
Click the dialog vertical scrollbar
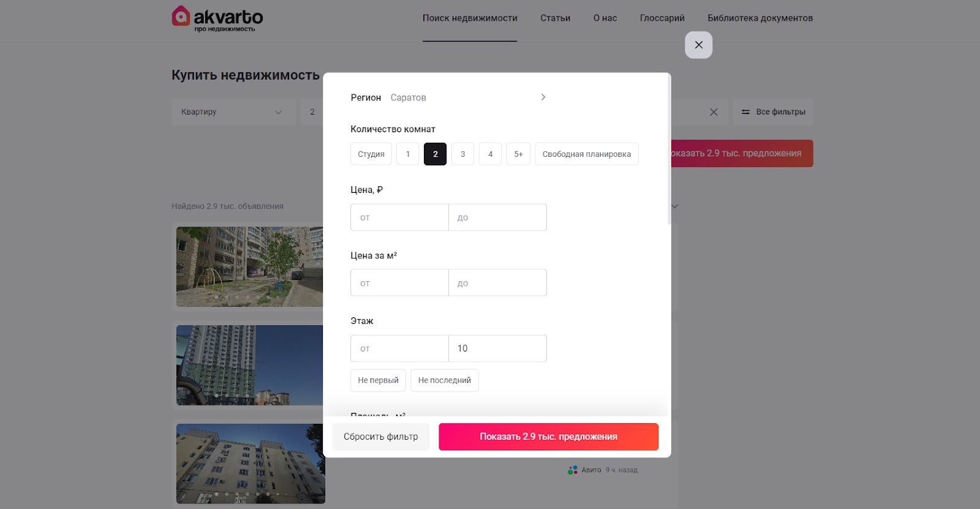click(669, 150)
